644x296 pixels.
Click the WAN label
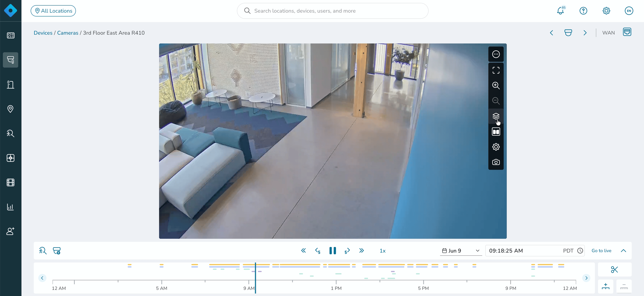[x=608, y=33]
